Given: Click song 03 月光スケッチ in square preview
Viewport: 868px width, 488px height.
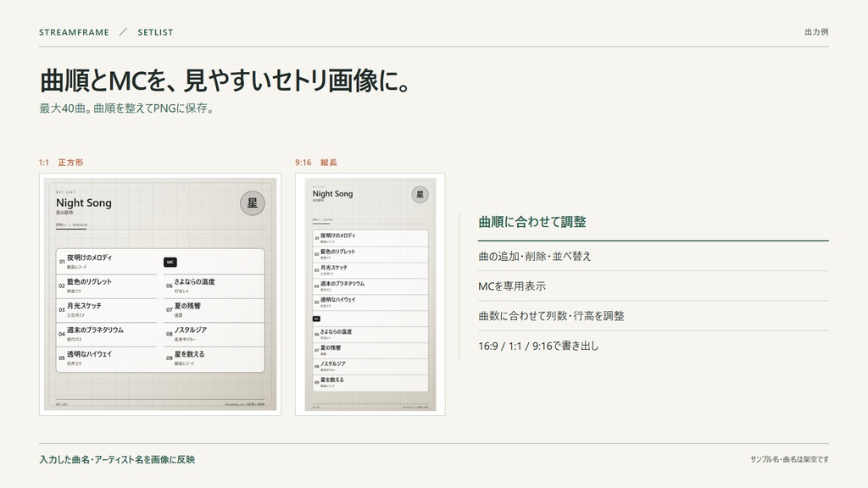Looking at the screenshot, I should 107,310.
